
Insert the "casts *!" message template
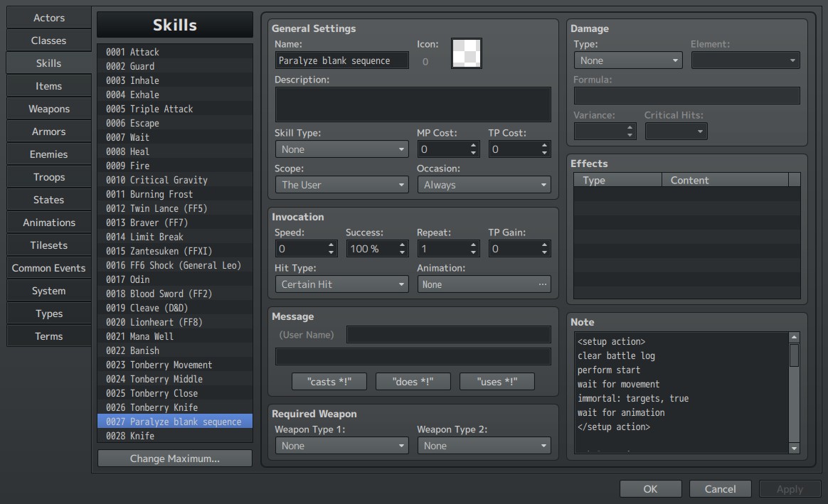[x=329, y=382]
